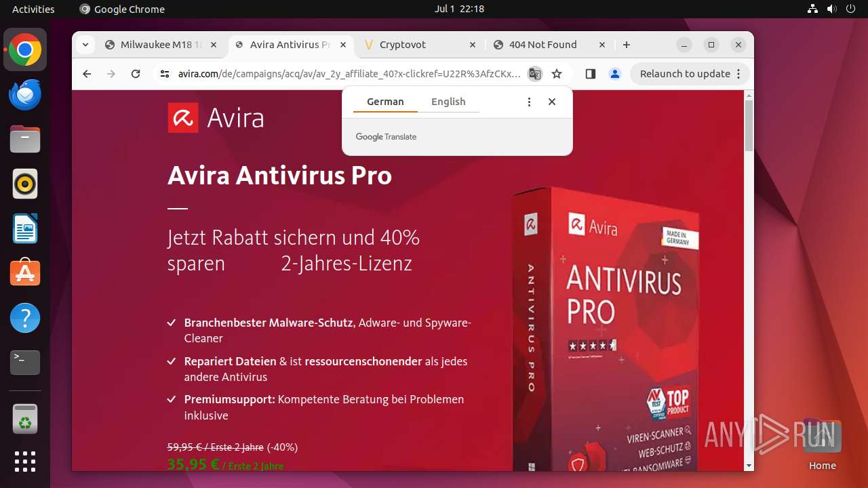The width and height of the screenshot is (868, 488).
Task: Open Ubuntu Software store icon
Action: pyautogui.click(x=25, y=273)
